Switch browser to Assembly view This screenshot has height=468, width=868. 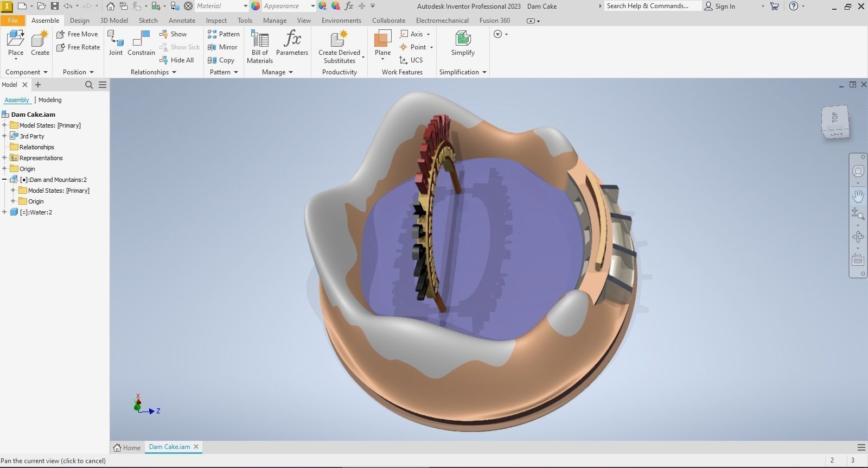(17, 100)
